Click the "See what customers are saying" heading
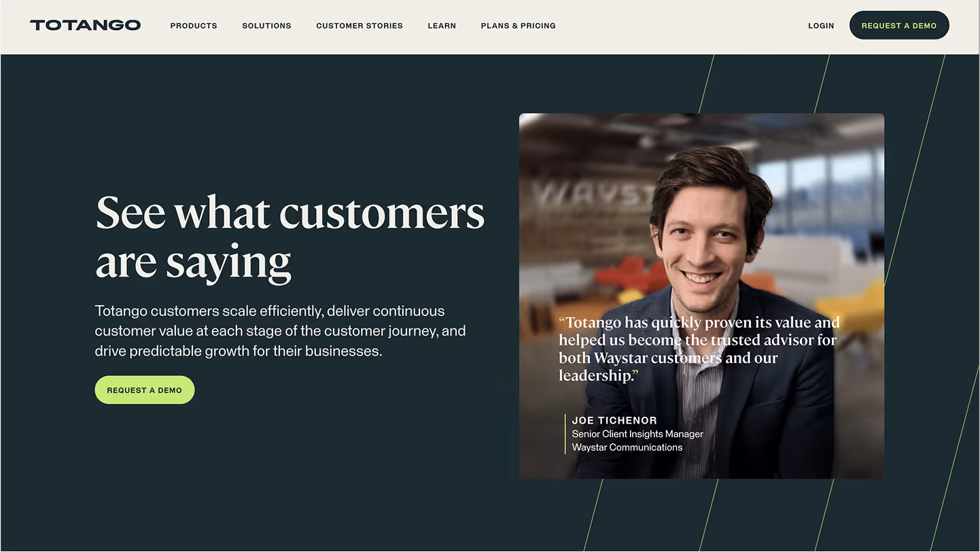Viewport: 980px width, 552px height. [x=290, y=238]
